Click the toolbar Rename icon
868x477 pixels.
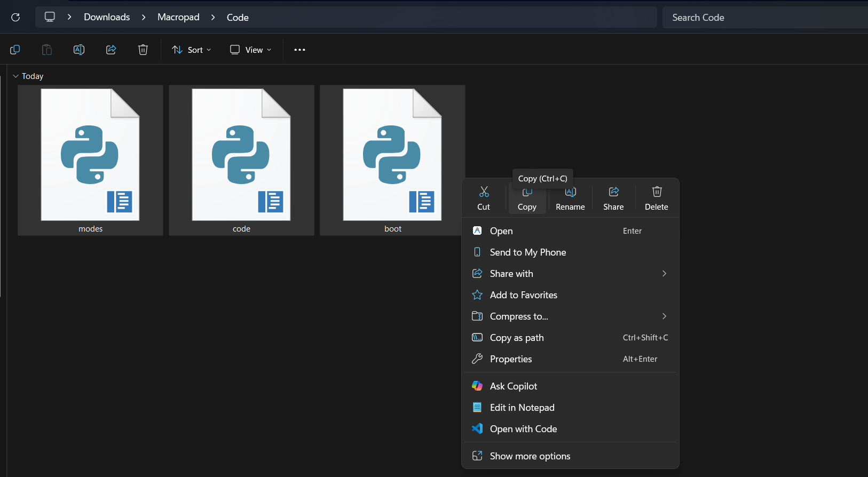(x=79, y=50)
